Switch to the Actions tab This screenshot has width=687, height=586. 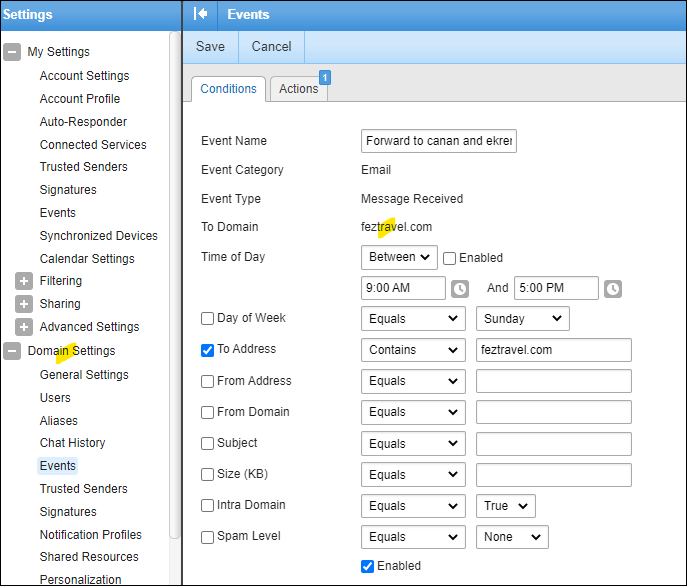click(298, 89)
